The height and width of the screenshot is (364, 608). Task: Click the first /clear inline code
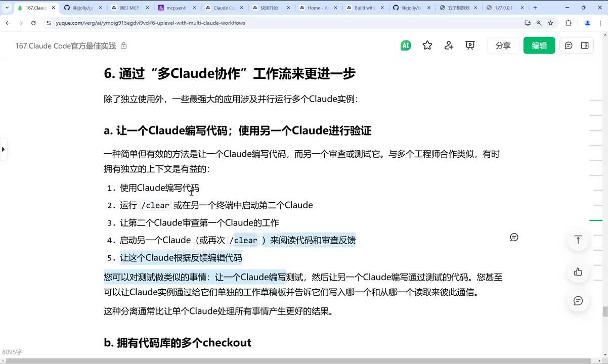155,205
